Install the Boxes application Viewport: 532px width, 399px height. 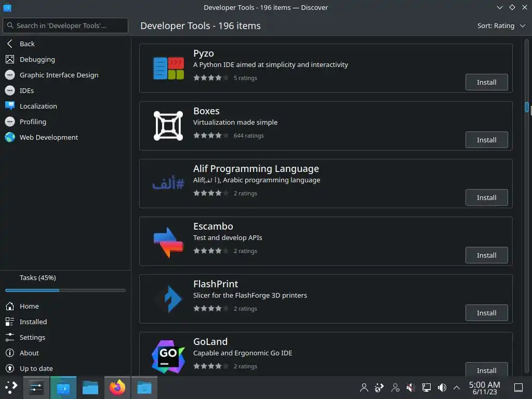coord(486,140)
